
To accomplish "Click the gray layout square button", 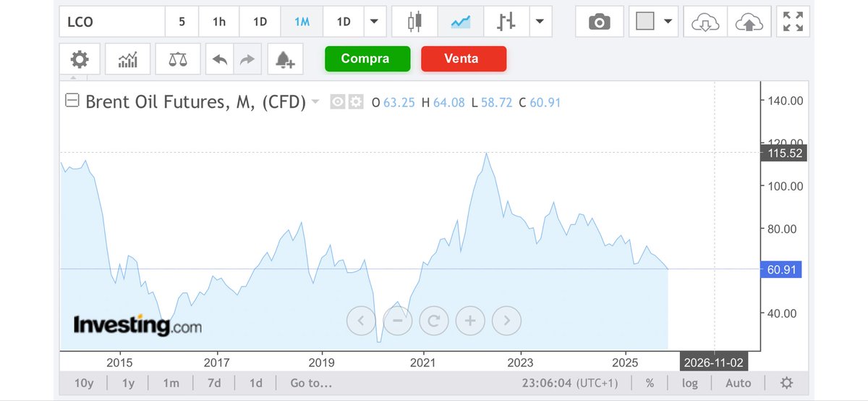I will [644, 22].
